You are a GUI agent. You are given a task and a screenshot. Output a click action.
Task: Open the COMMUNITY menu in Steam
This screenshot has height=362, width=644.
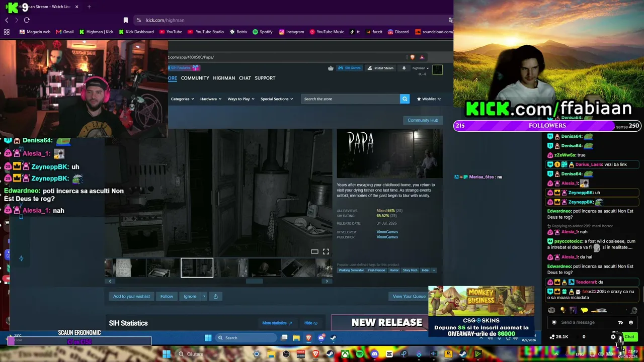[195, 78]
